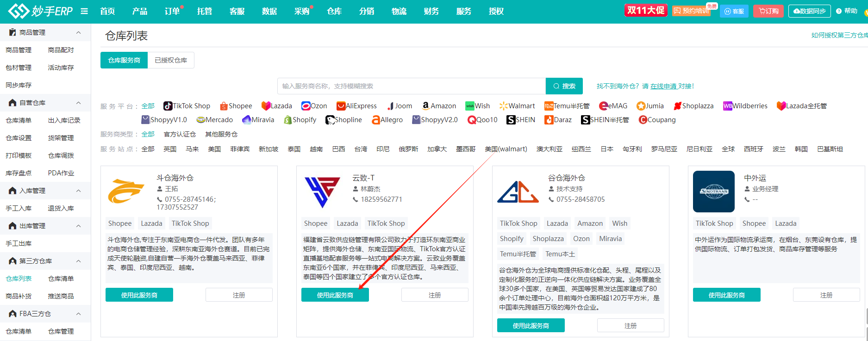
Task: Filter by Shopline platform
Action: (x=343, y=120)
